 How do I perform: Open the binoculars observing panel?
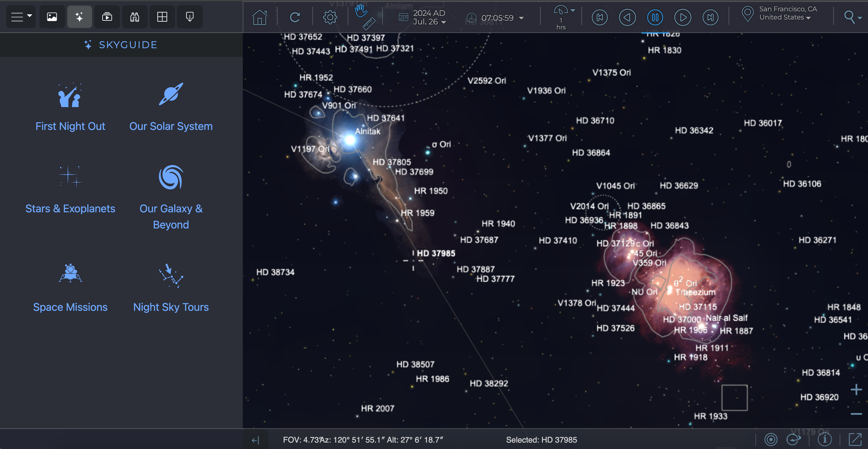coord(134,16)
